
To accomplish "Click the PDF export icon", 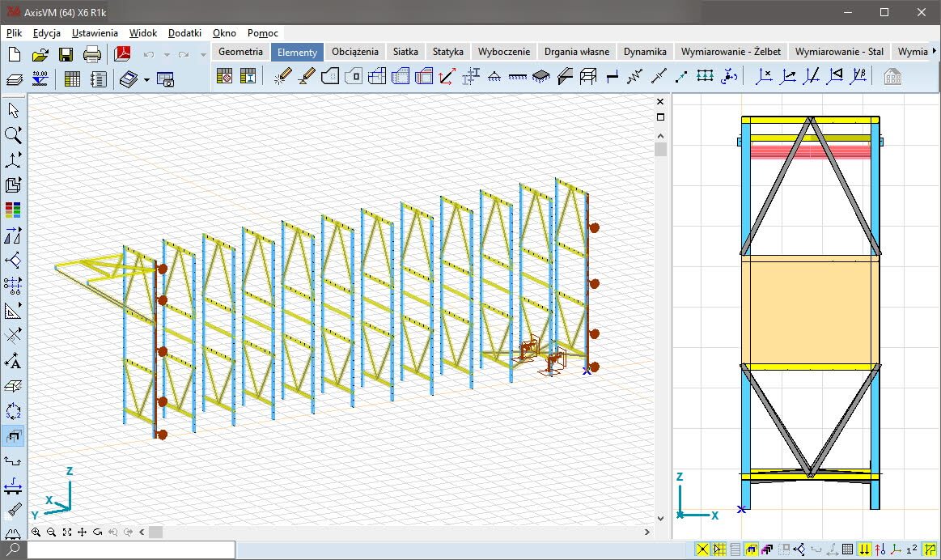I will pyautogui.click(x=122, y=54).
